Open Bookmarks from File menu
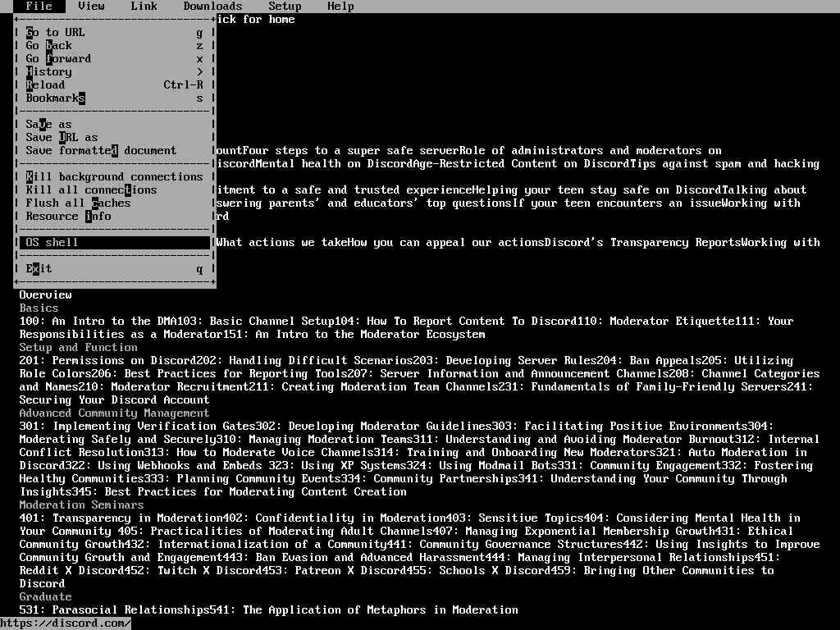Screen dimensions: 840x630 click(114, 98)
